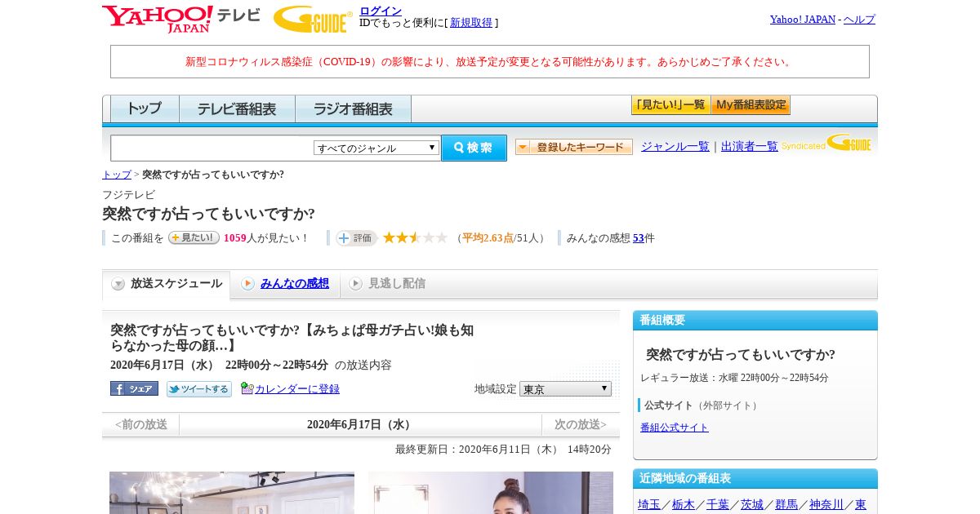Click the 見逃し配信 play arrow icon

click(x=355, y=283)
